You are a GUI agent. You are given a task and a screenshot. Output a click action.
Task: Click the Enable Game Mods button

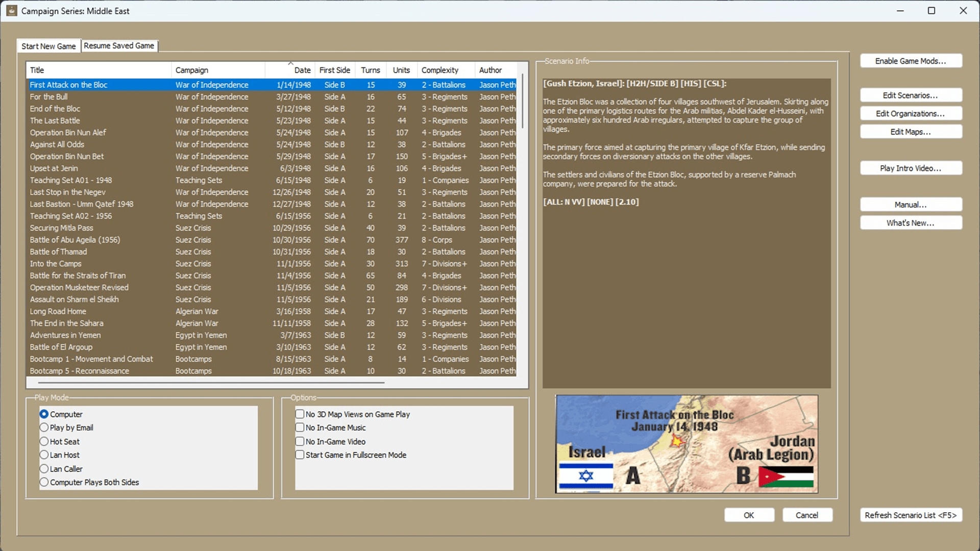[x=911, y=61]
